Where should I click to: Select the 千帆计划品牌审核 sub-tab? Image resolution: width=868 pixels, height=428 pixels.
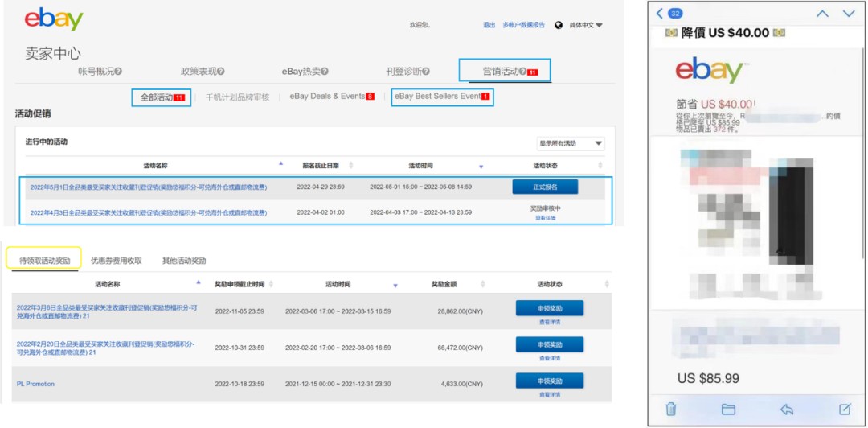[237, 97]
